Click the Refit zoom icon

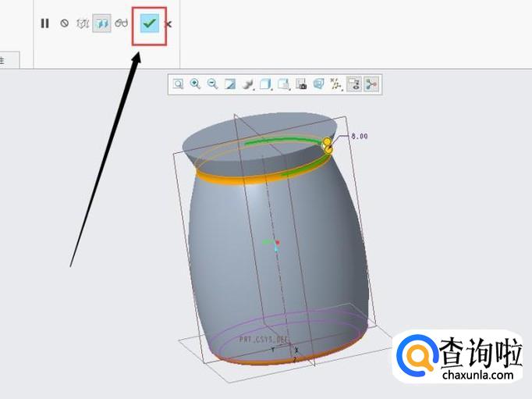coord(178,84)
